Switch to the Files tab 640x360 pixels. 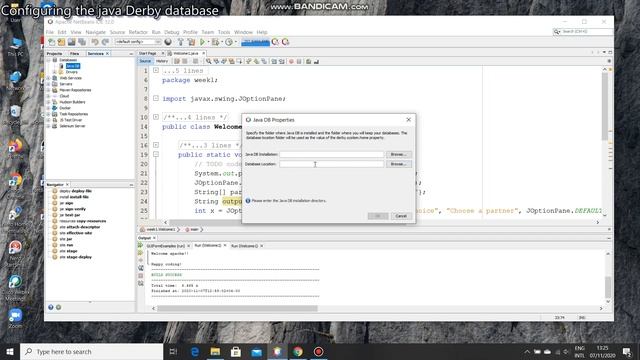(74, 53)
